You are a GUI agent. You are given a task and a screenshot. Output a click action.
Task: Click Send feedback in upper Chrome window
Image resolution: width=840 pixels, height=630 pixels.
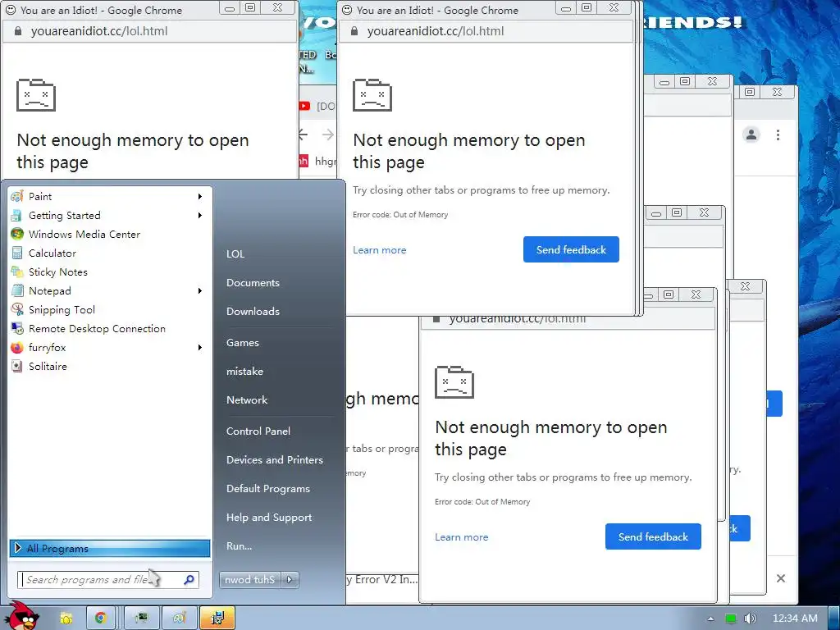[571, 249]
